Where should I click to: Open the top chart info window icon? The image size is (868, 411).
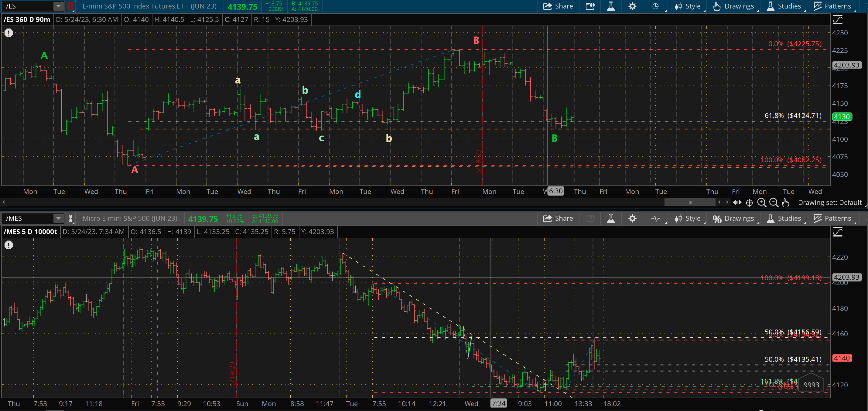coord(590,6)
